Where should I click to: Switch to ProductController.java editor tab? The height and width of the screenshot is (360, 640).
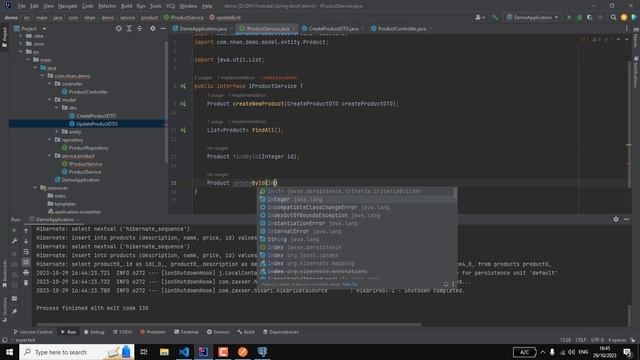[x=402, y=29]
